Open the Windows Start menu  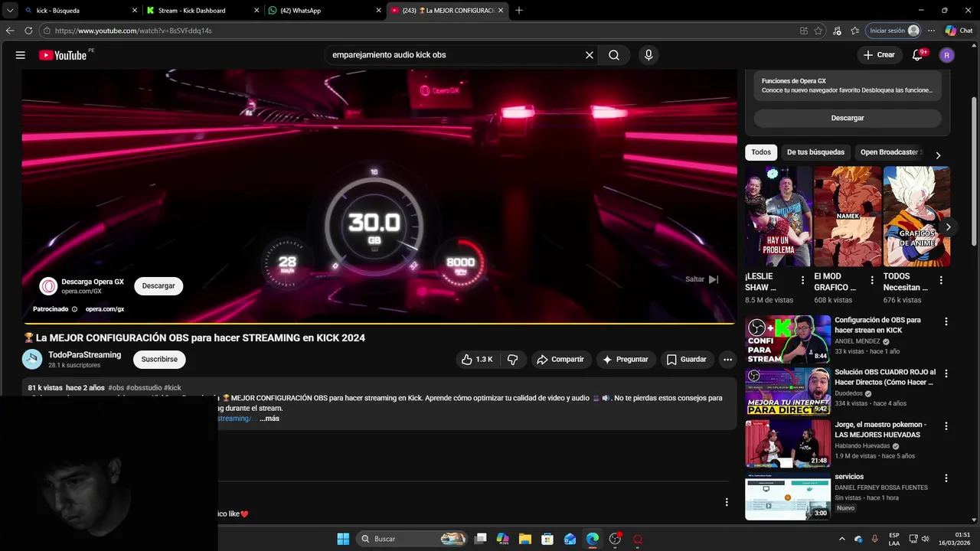[x=343, y=539]
